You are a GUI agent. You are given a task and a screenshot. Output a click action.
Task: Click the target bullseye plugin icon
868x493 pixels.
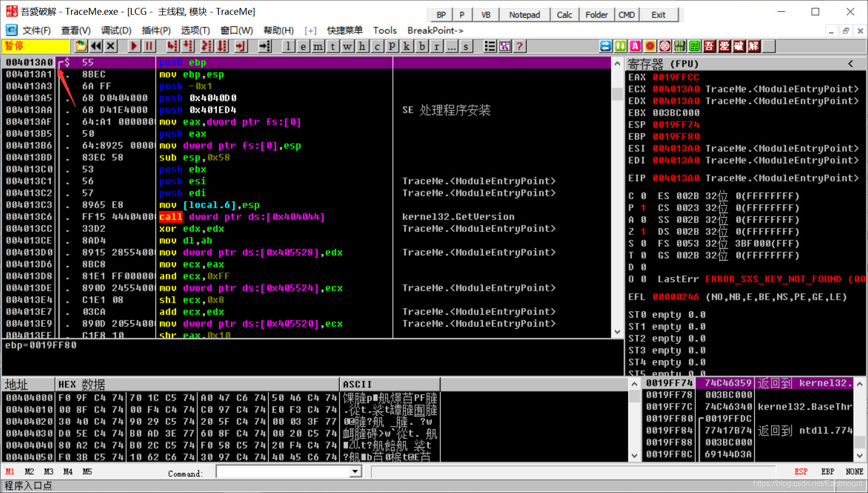(x=665, y=46)
